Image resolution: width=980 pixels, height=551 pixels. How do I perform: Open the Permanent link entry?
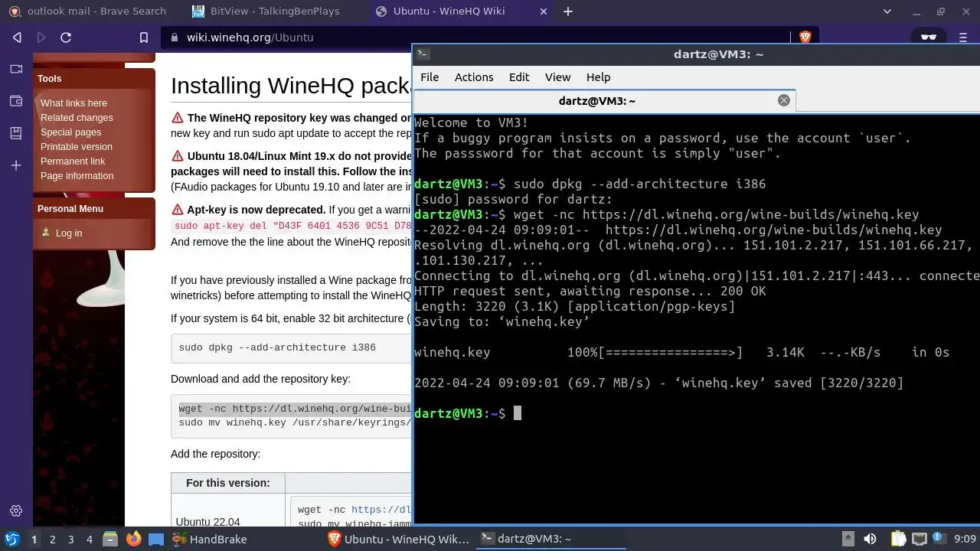pyautogui.click(x=73, y=161)
